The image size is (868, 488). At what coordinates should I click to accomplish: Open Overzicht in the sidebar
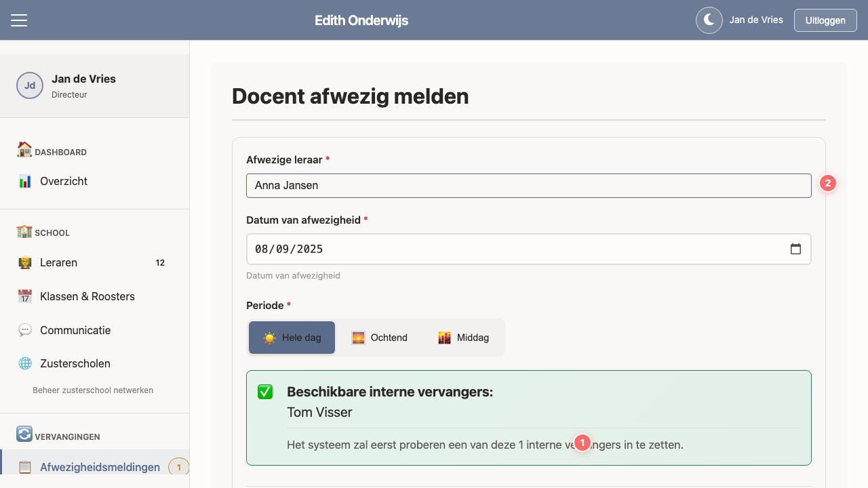(95, 182)
